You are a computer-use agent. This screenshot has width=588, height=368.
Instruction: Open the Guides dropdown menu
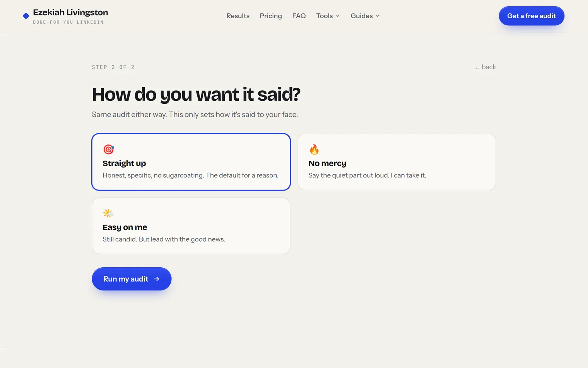tap(365, 16)
